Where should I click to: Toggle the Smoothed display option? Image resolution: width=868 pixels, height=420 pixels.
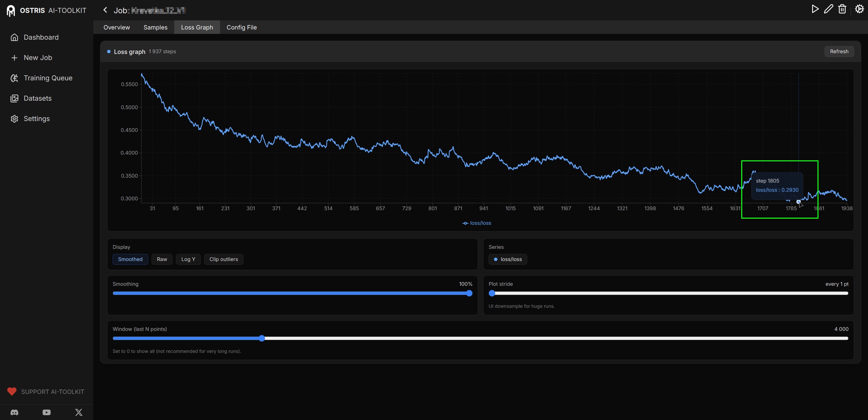pos(130,259)
